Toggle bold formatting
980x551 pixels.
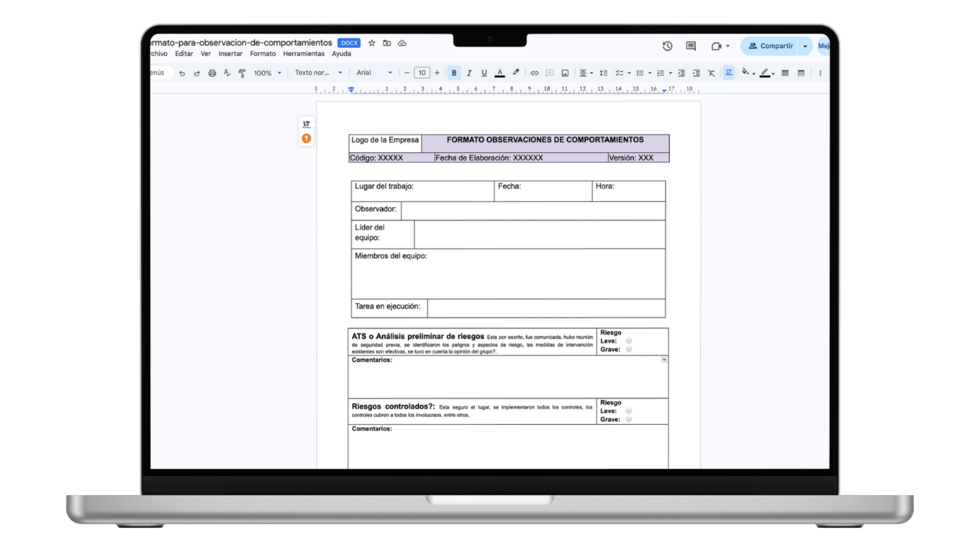click(x=453, y=73)
